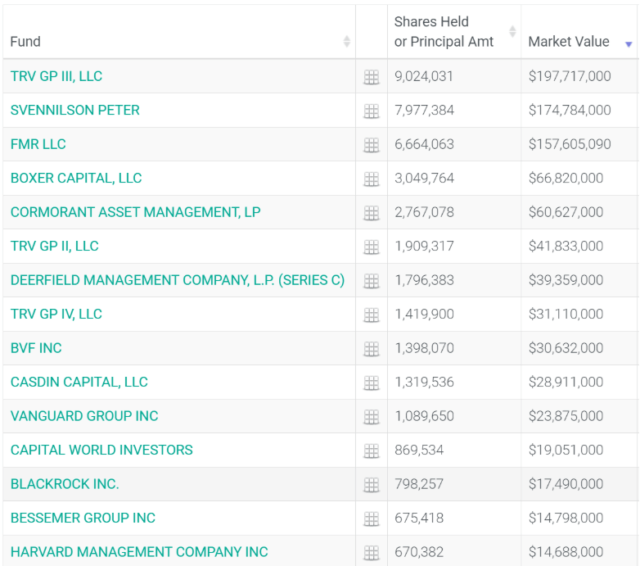Select the shares value 7,977,384

tap(424, 110)
